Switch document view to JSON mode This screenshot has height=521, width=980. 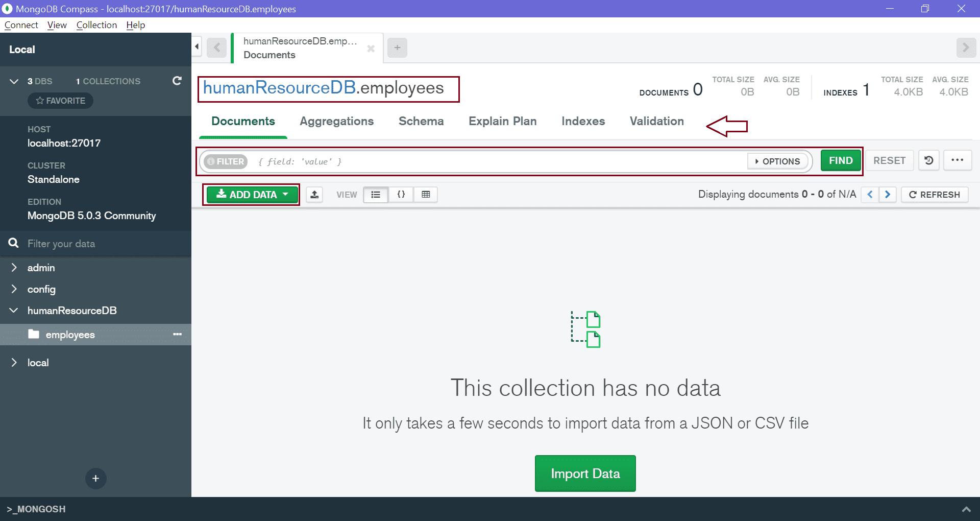(x=401, y=195)
